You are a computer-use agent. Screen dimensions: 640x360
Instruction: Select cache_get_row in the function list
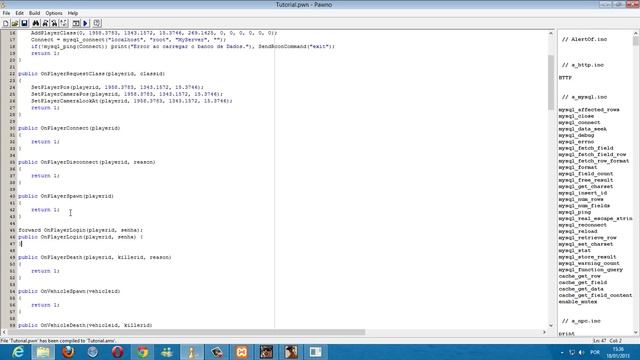click(x=580, y=276)
